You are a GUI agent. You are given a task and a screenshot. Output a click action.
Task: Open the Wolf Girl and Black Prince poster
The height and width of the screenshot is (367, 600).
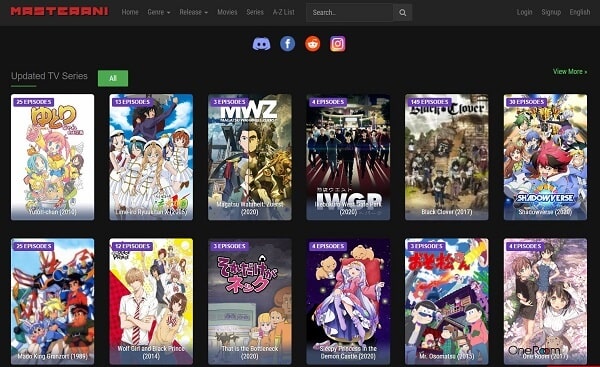[x=151, y=301]
